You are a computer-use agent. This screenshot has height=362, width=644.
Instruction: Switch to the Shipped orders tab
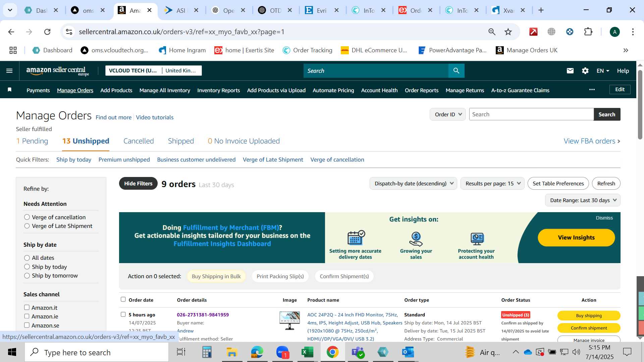pos(181,141)
